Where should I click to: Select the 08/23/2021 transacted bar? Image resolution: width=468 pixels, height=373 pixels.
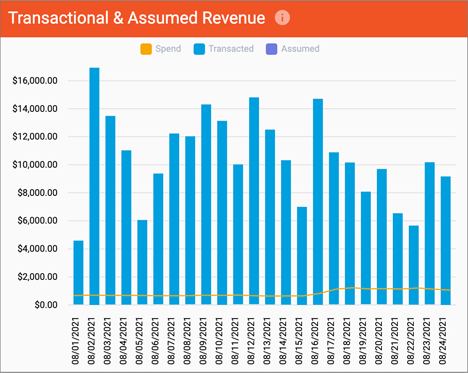[x=430, y=233]
